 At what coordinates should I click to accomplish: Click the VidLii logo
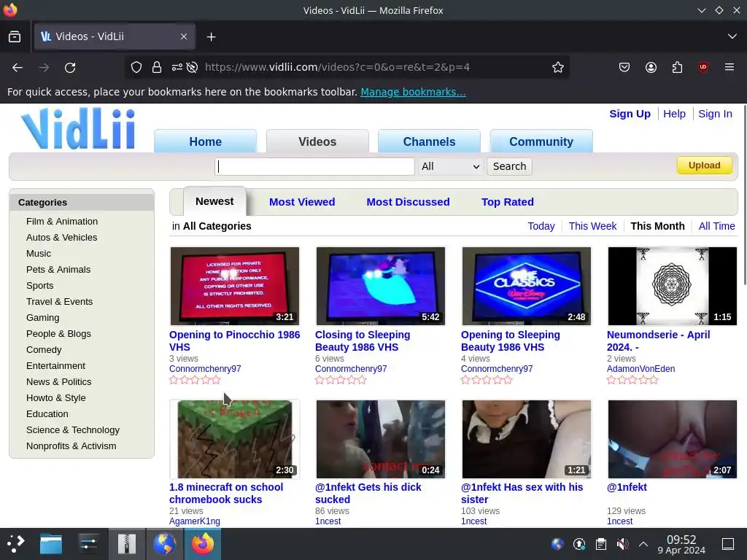(79, 128)
